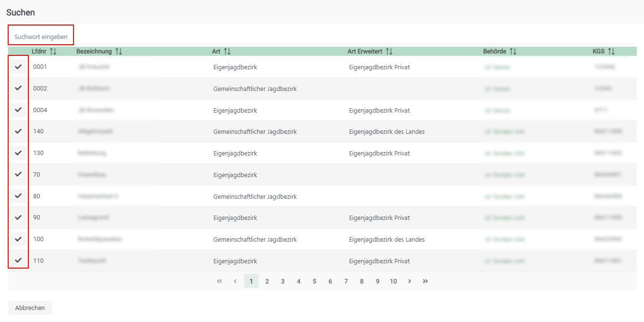Sort the Behörde column

click(x=513, y=52)
